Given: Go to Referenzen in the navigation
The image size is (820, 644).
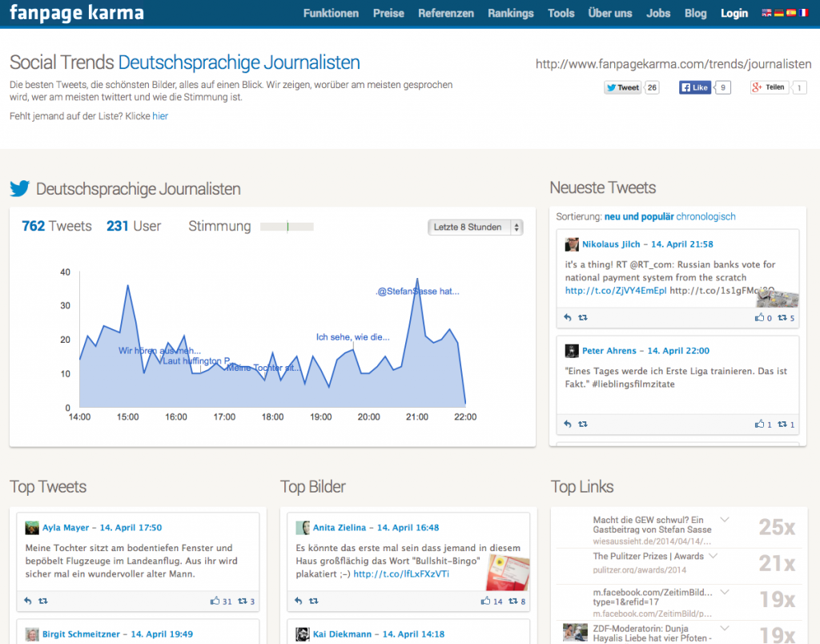Looking at the screenshot, I should [x=446, y=13].
